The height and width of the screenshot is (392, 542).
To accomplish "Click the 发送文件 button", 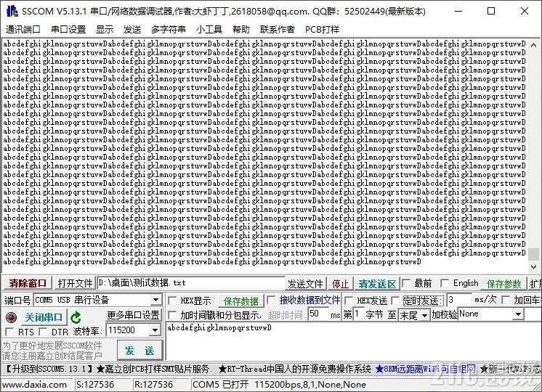I will [x=305, y=284].
